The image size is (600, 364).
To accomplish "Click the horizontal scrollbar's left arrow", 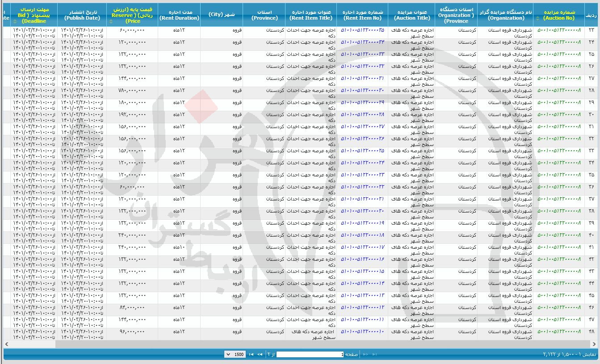I will pos(6,344).
